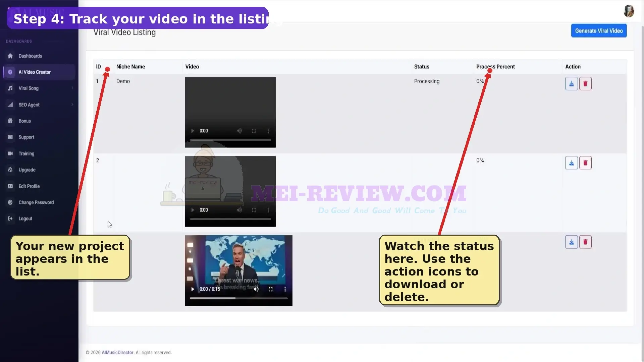Viewport: 644px width, 362px height.
Task: Open fullscreen for news anchor video
Action: pos(271,289)
